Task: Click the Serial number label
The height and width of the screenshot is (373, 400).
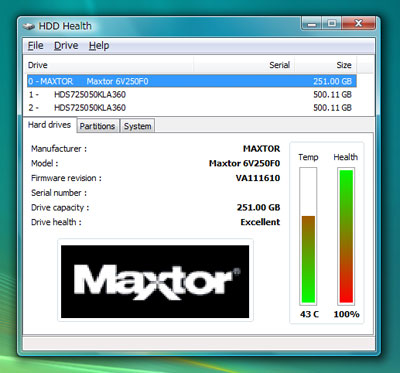Action: (59, 193)
